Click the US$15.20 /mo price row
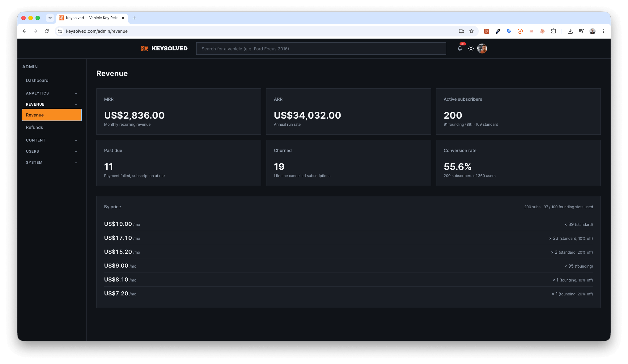This screenshot has width=628, height=364. pyautogui.click(x=348, y=252)
